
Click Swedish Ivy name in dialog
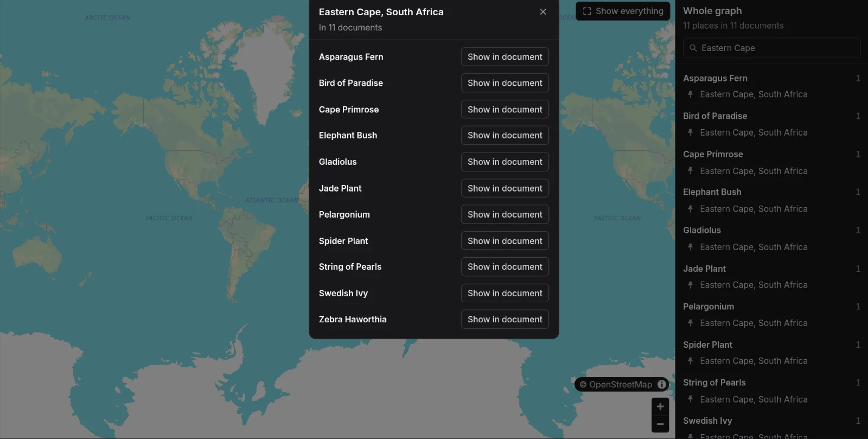coord(343,293)
